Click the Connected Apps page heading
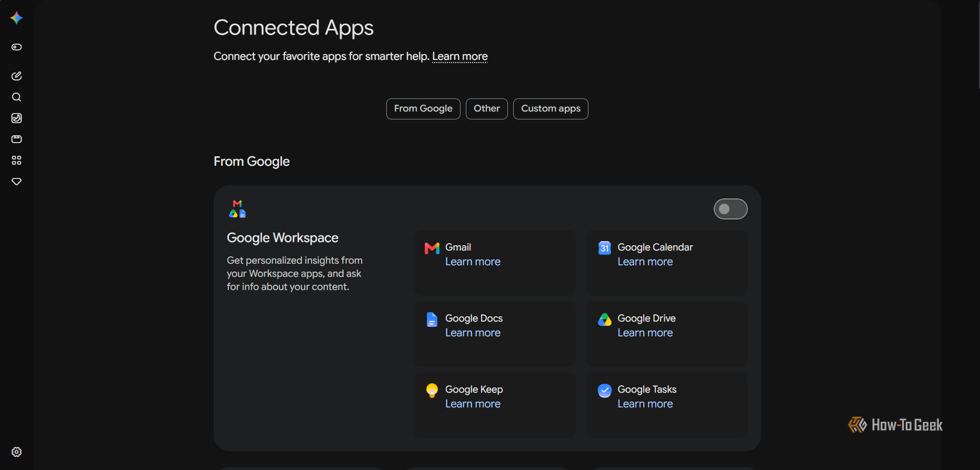The image size is (980, 470). pyautogui.click(x=293, y=28)
